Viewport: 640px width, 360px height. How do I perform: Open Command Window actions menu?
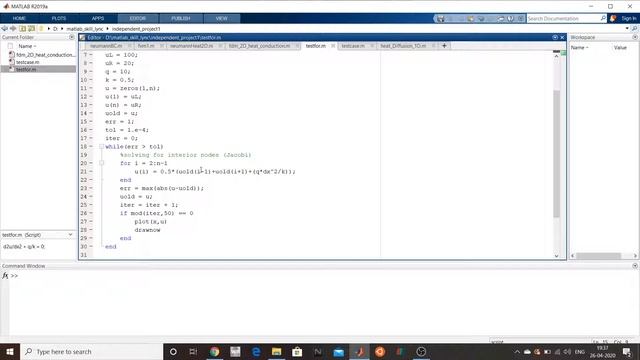[635, 266]
